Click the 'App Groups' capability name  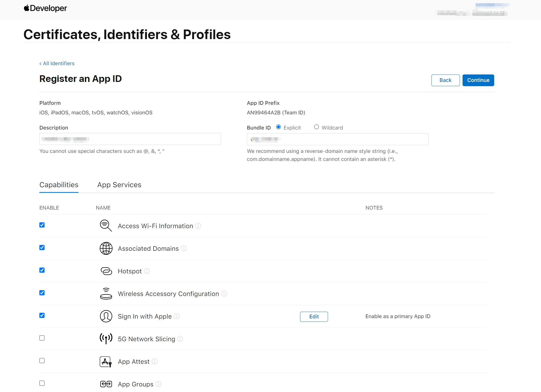[136, 384]
